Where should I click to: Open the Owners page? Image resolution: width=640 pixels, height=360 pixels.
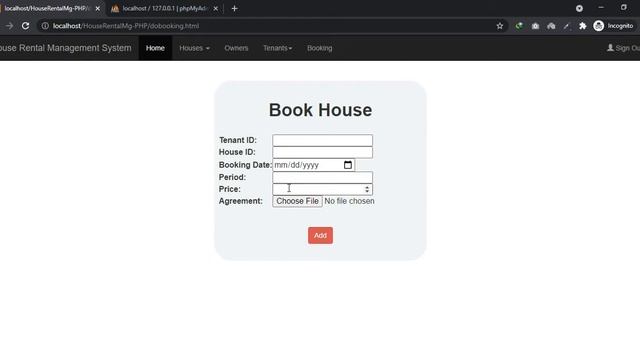coord(236,48)
